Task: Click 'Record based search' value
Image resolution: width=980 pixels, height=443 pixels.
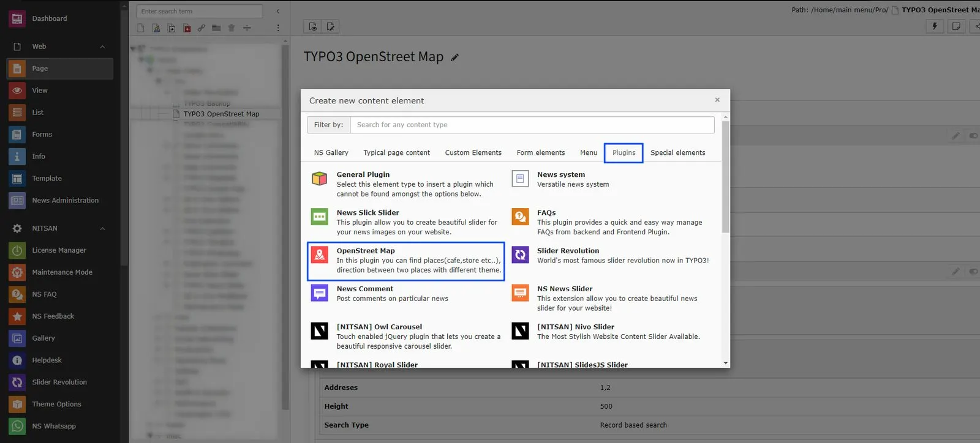Action: pyautogui.click(x=633, y=425)
